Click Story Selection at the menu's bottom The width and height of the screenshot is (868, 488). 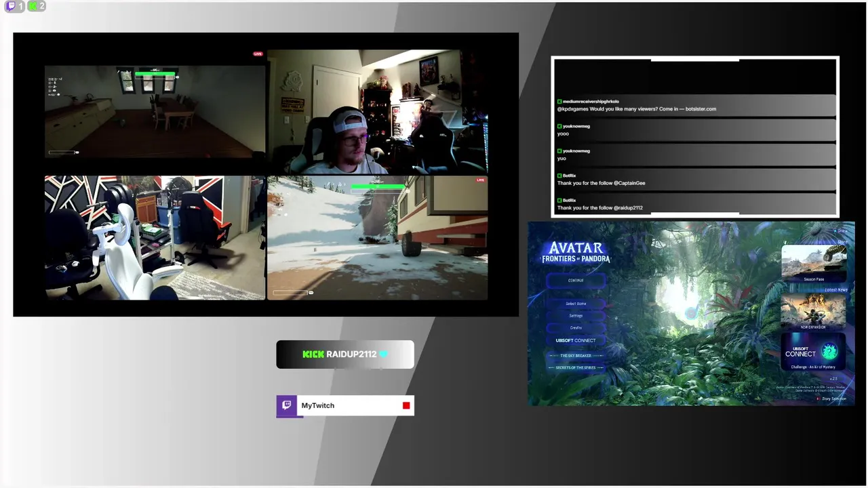[x=832, y=399]
